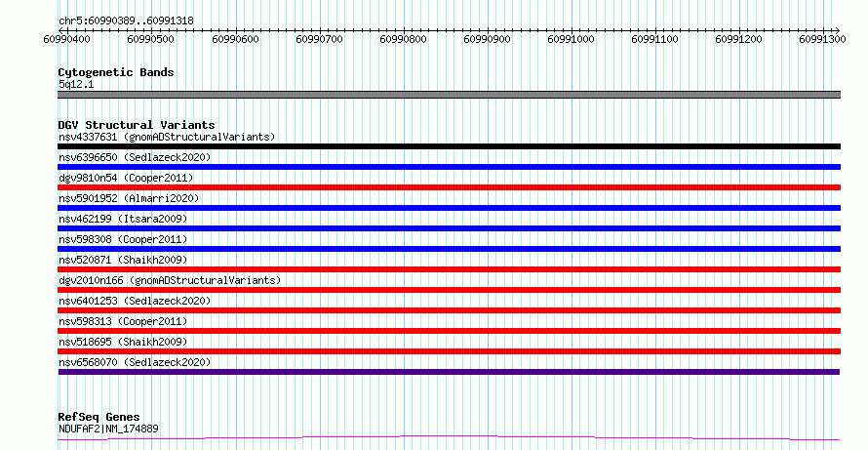Click ruler position 60991300
This screenshot has width=868, height=450.
pos(822,39)
